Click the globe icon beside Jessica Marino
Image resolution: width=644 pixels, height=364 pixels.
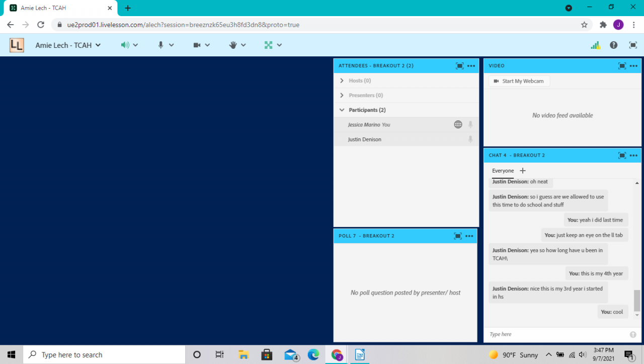pos(458,124)
